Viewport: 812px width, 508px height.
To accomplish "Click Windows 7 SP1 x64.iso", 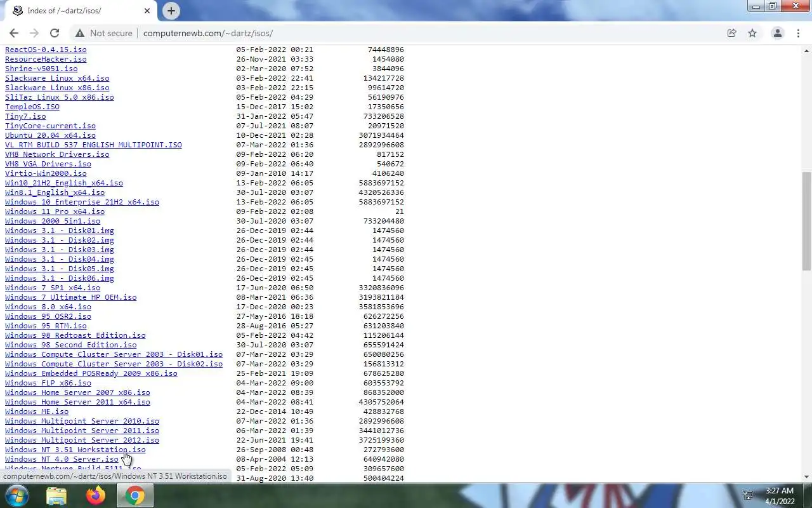I will click(53, 288).
